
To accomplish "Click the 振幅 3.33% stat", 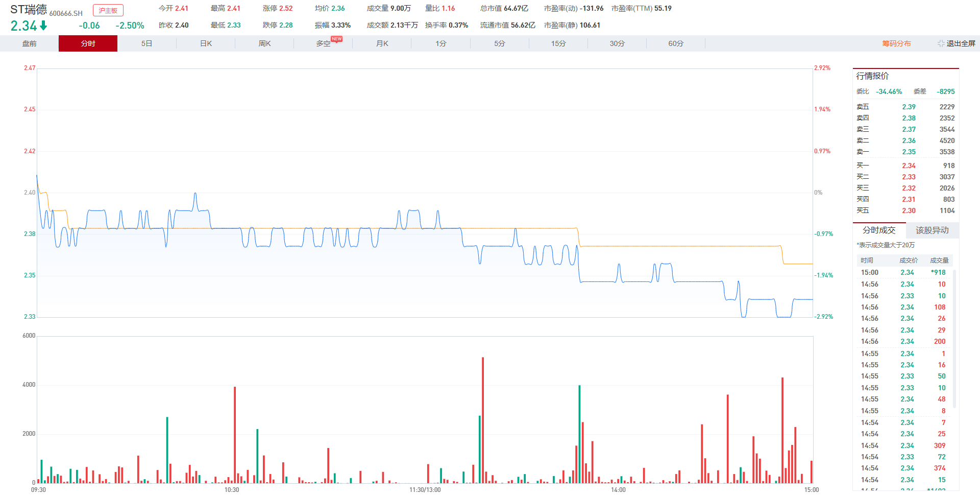I will coord(332,25).
